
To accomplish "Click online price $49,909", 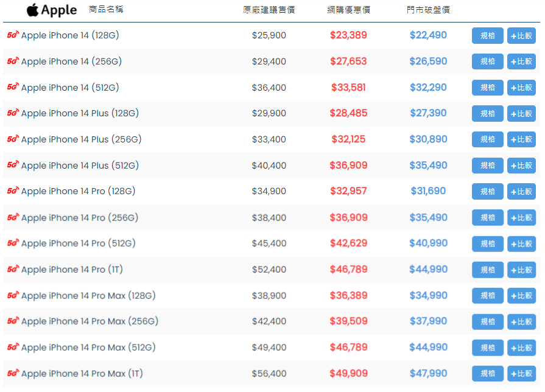I will coord(348,373).
